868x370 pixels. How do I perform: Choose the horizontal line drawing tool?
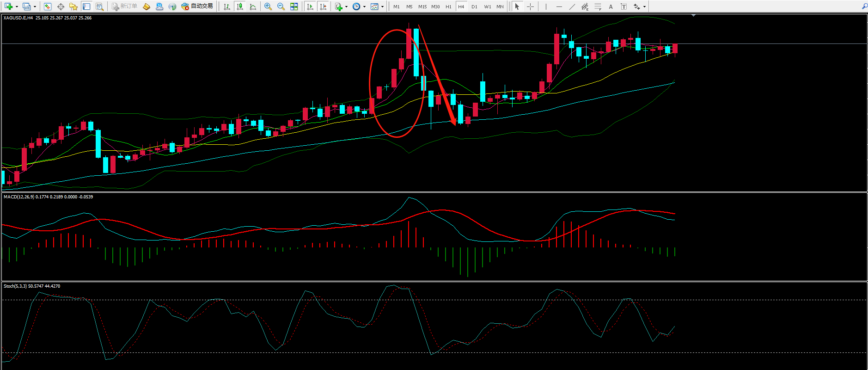tap(559, 6)
